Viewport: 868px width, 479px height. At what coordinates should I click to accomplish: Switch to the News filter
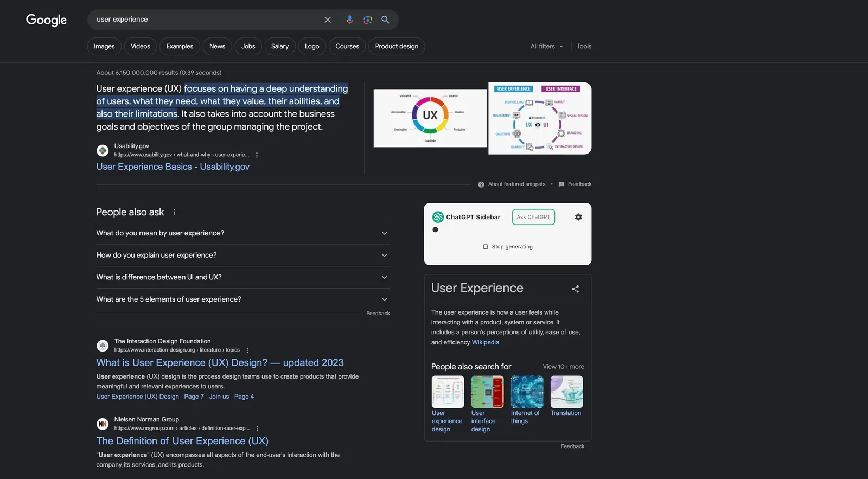(217, 47)
